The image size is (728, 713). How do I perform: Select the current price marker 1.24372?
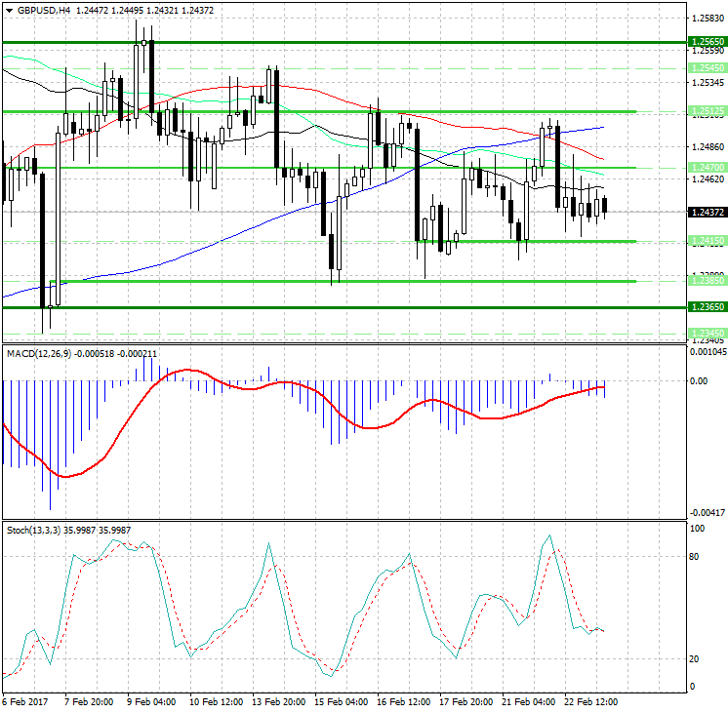click(706, 212)
